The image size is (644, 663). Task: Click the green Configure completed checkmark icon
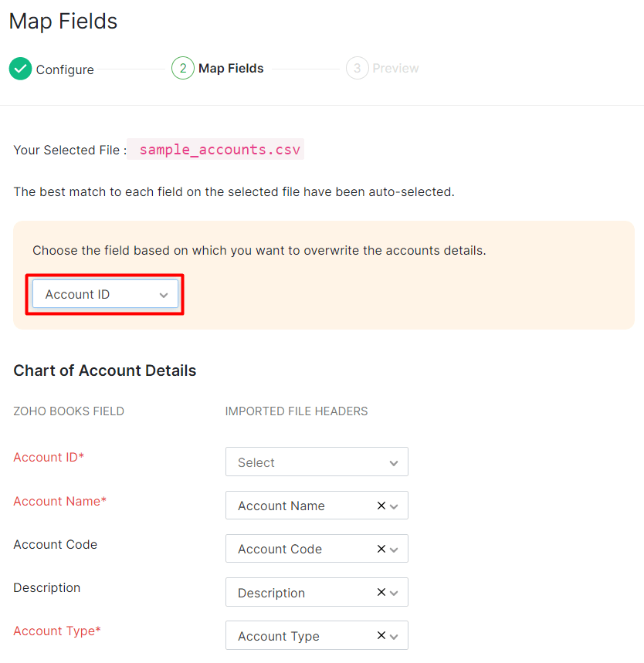(20, 69)
